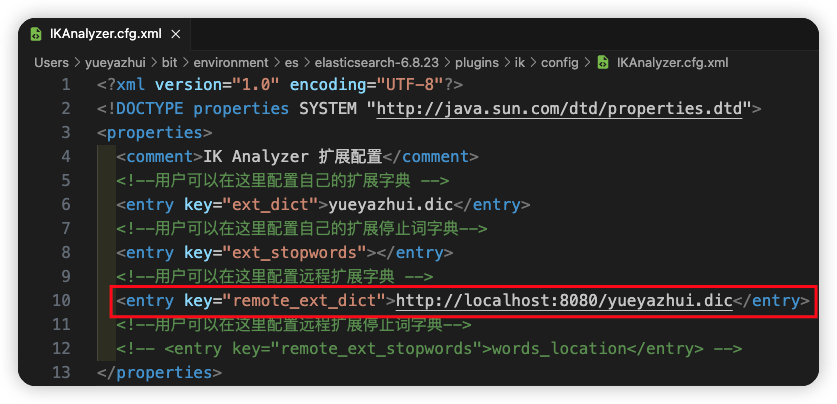Viewport: 837px width, 404px height.
Task: Click line number 13 in gutter
Action: tap(61, 372)
